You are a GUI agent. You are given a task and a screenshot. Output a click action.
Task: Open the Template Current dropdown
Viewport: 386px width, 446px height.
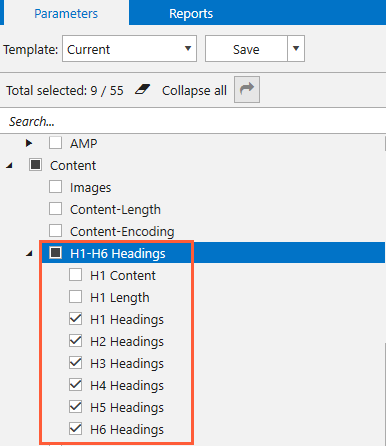pyautogui.click(x=129, y=49)
